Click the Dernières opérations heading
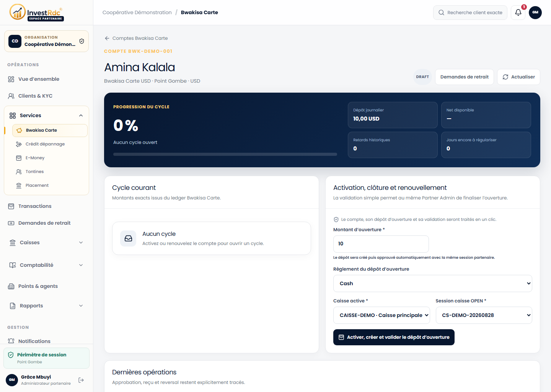 point(144,372)
